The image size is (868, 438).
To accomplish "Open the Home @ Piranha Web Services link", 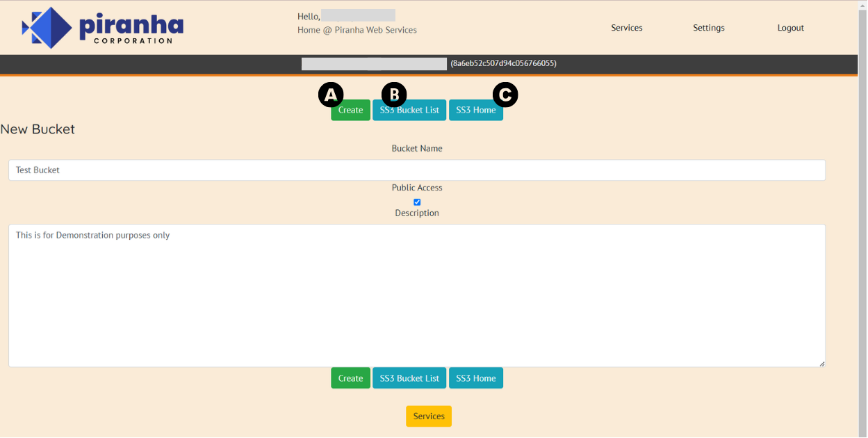I will point(357,30).
